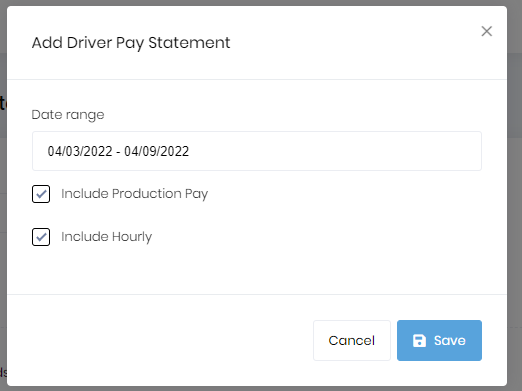
Task: Click the Add Driver Pay Statement title
Action: 131,43
